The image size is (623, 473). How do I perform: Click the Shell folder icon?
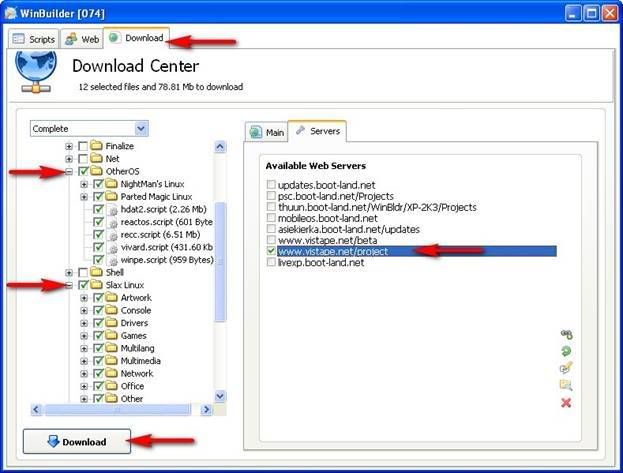coord(97,272)
